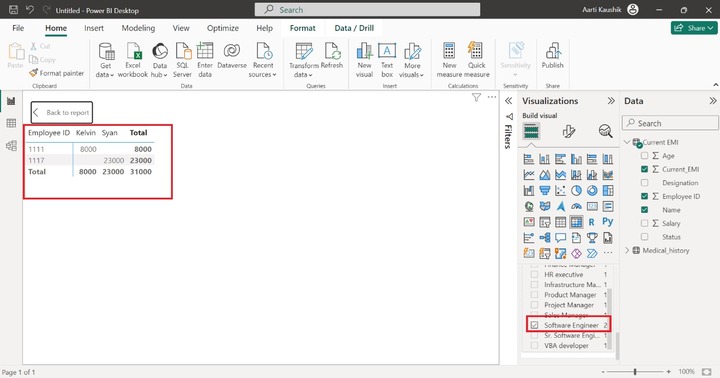This screenshot has height=378, width=720.
Task: Expand the Filters pane
Action: [x=508, y=101]
